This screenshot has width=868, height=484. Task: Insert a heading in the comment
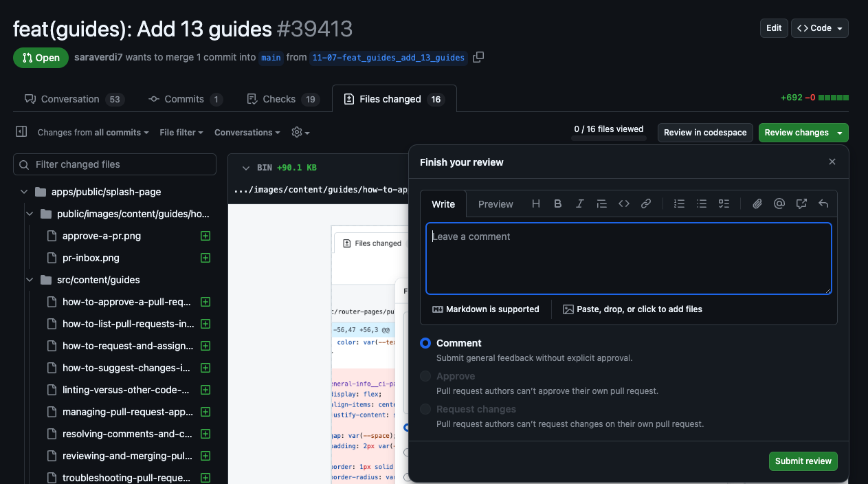(x=535, y=203)
